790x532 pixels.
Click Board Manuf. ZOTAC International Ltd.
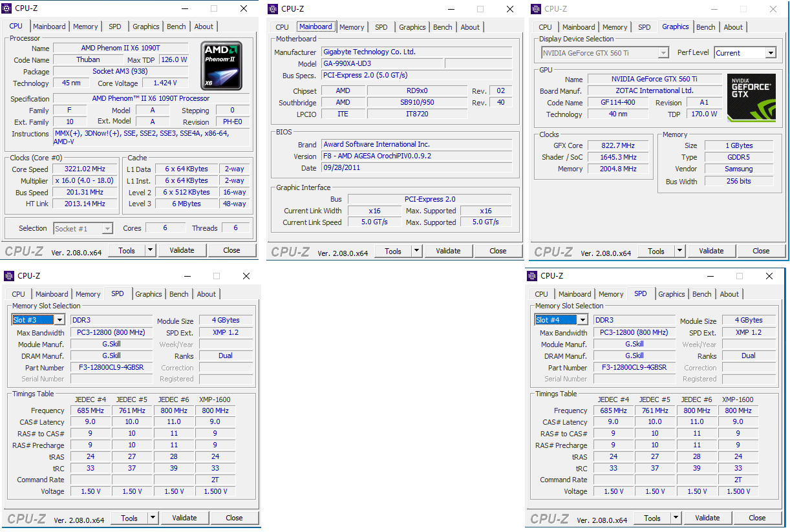[x=655, y=91]
